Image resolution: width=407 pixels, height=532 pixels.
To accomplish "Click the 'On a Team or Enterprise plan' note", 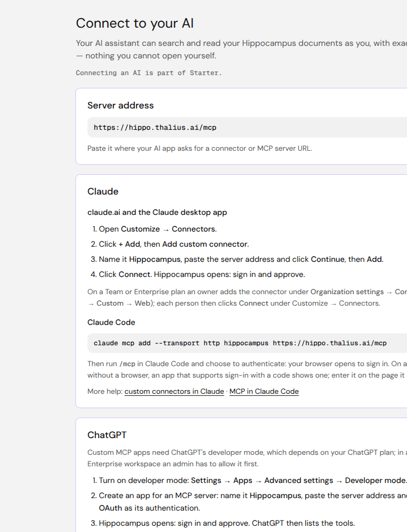I will coord(247,297).
